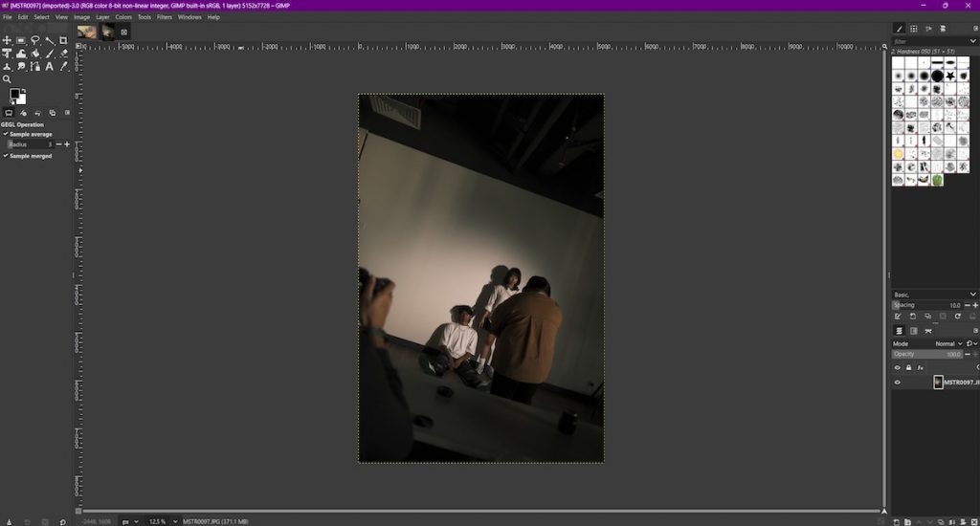Select the Free Select lasso tool
The height and width of the screenshot is (526, 980).
point(35,40)
